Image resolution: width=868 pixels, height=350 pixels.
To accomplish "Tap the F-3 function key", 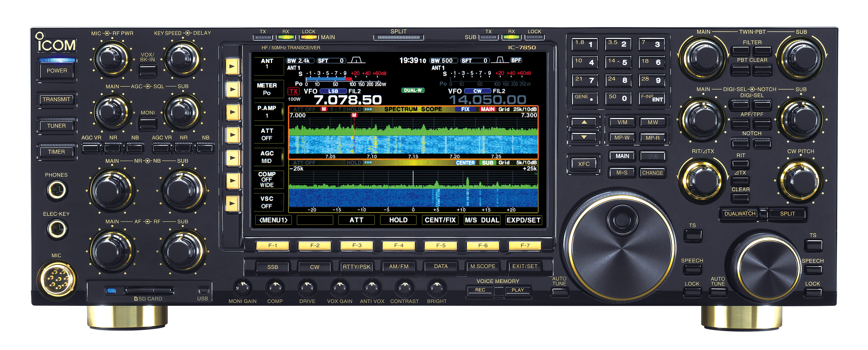I will (x=357, y=246).
